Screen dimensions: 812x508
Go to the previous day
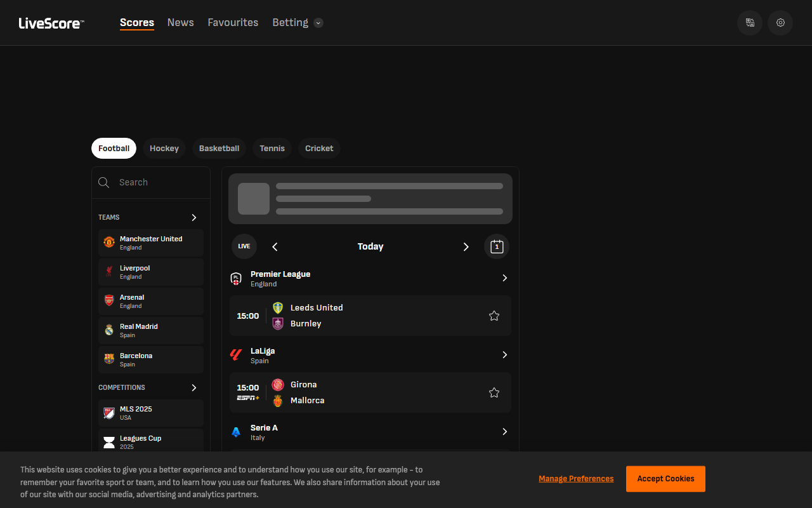(x=275, y=246)
